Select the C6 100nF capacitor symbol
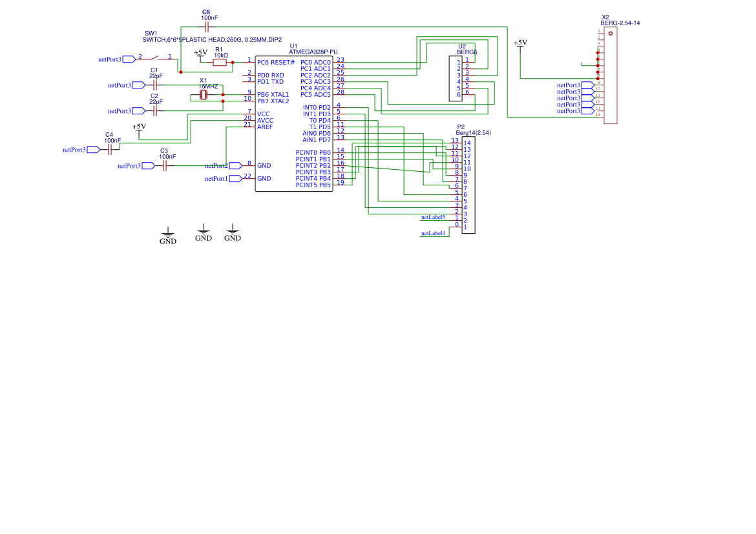 (207, 27)
